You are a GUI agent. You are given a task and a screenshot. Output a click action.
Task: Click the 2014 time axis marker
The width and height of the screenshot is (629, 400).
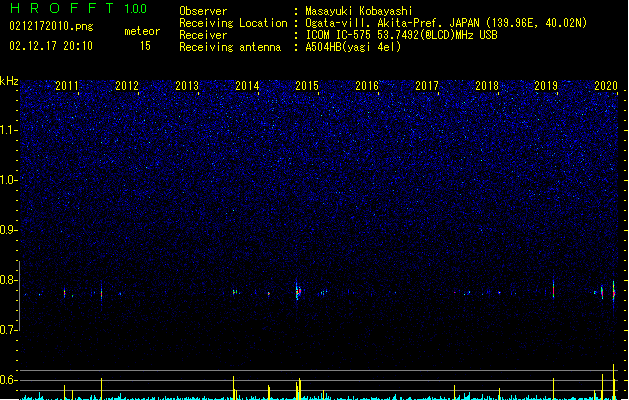[247, 86]
